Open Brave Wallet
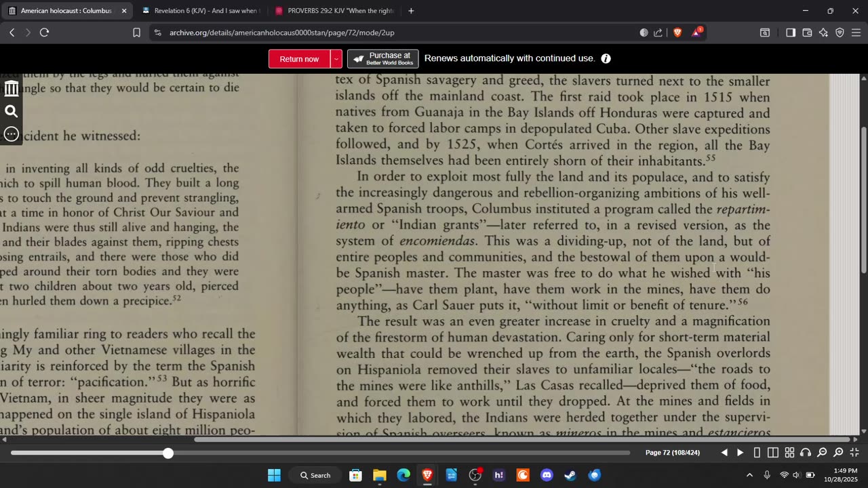868x488 pixels. point(807,33)
